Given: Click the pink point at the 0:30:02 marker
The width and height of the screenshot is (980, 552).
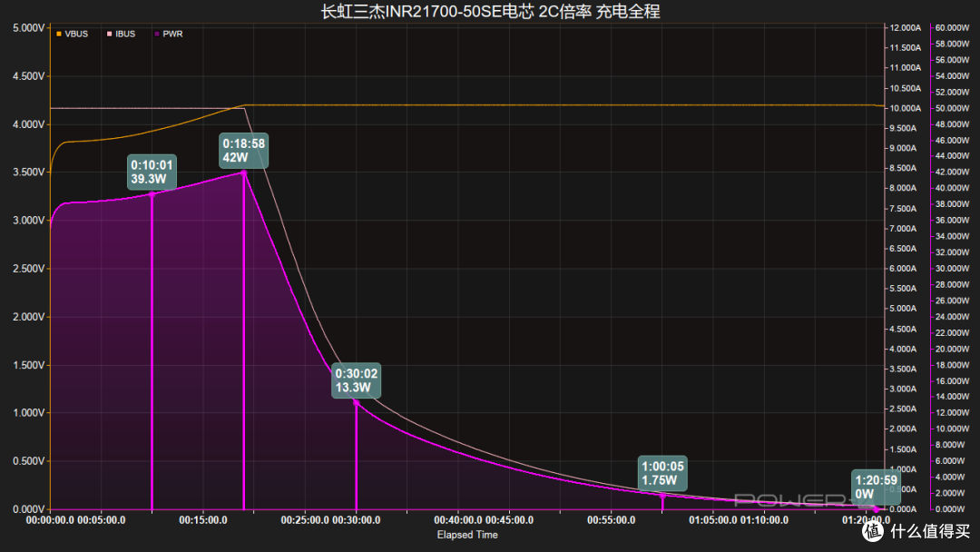Looking at the screenshot, I should (357, 403).
